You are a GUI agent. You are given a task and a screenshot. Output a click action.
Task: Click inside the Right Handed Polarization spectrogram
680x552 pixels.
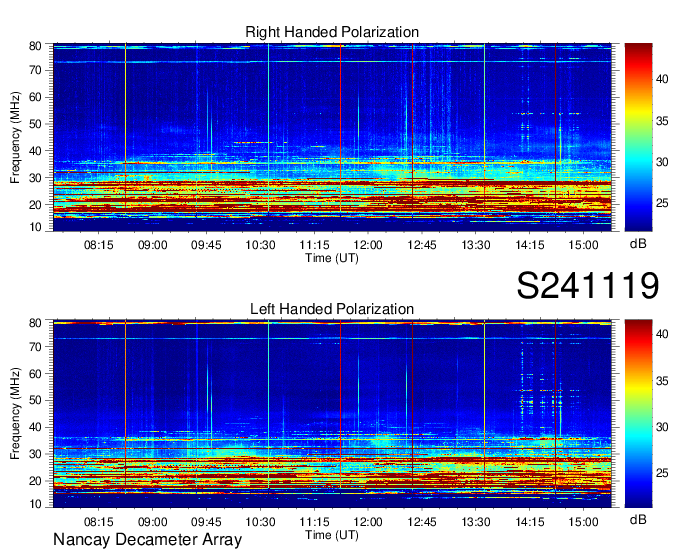[x=332, y=137]
